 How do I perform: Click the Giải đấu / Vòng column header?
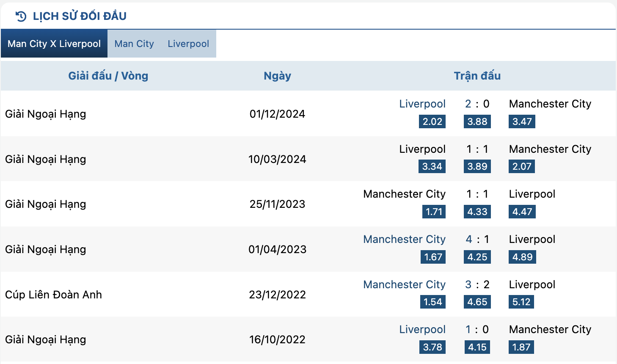click(x=108, y=76)
